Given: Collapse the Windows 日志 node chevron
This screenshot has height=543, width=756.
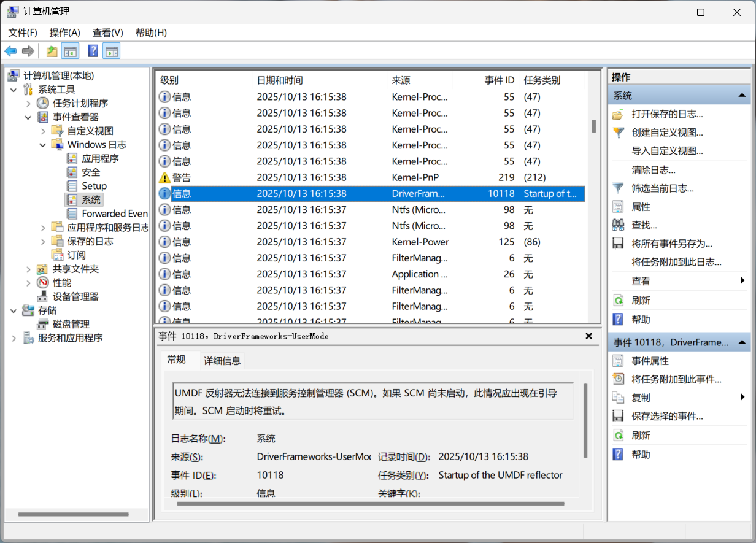Looking at the screenshot, I should (x=43, y=145).
